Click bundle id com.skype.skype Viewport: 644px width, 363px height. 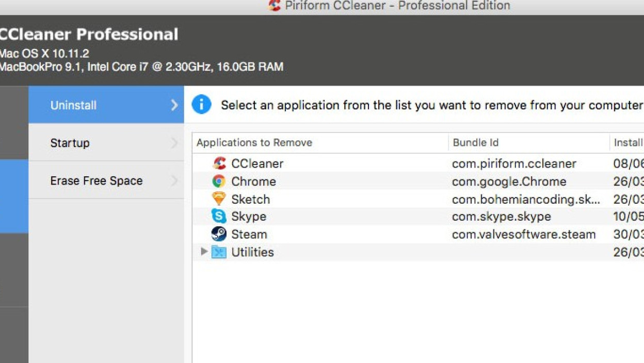coord(502,217)
